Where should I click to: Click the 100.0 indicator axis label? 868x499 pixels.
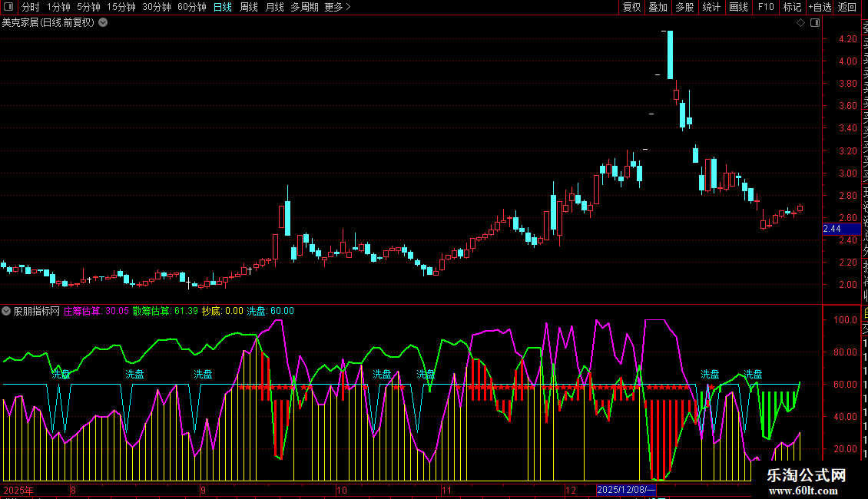[845, 320]
